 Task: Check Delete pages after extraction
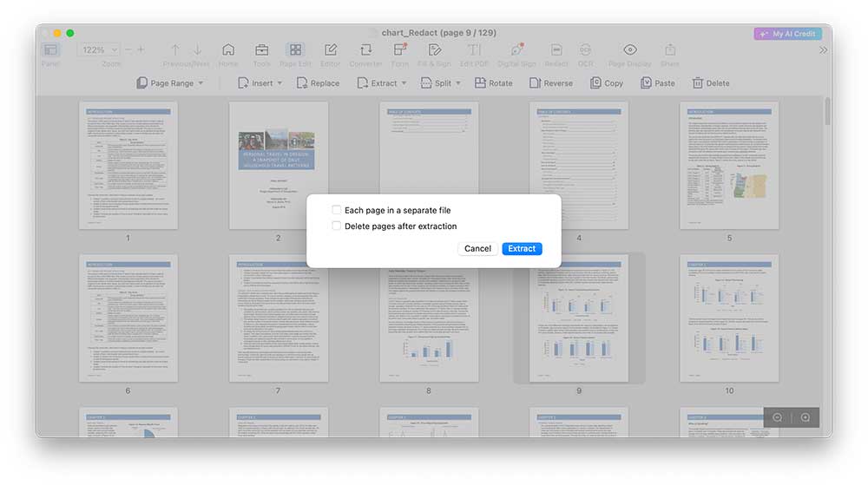pos(337,226)
